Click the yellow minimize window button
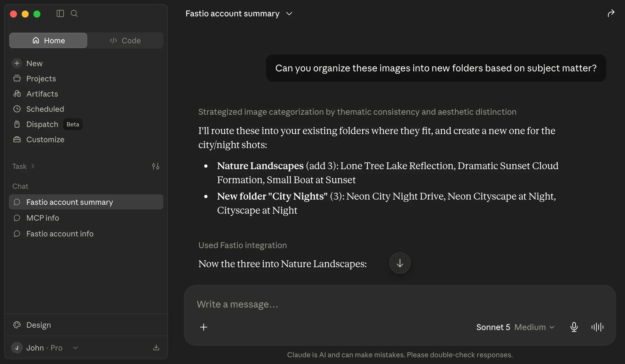The width and height of the screenshot is (625, 364). tap(25, 14)
